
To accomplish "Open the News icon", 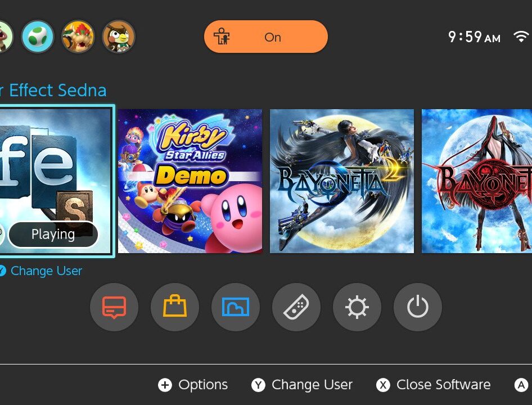I will pos(114,307).
